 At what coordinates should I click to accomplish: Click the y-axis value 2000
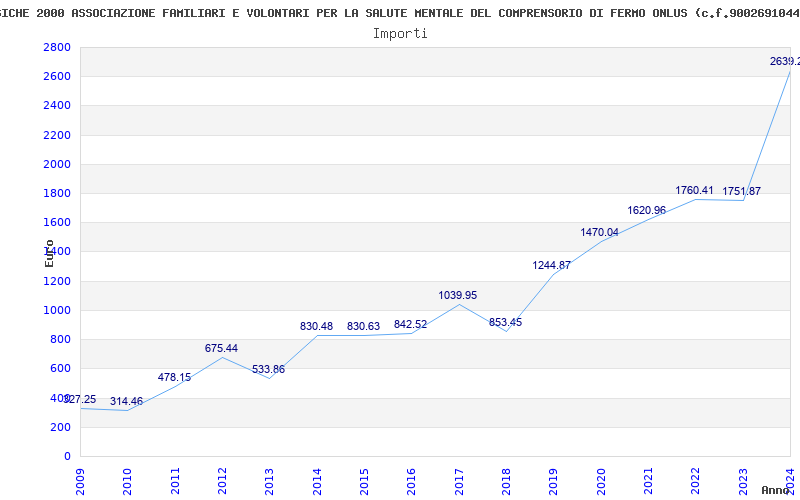[57, 164]
